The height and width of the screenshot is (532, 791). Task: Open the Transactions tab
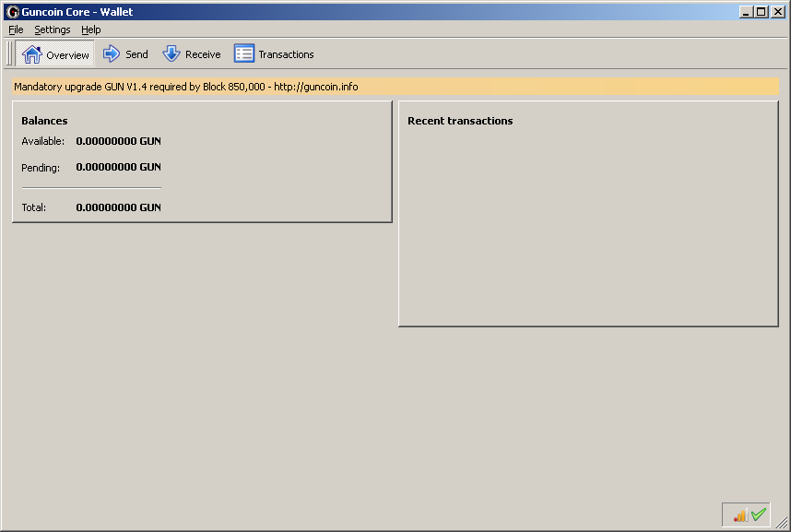point(274,54)
